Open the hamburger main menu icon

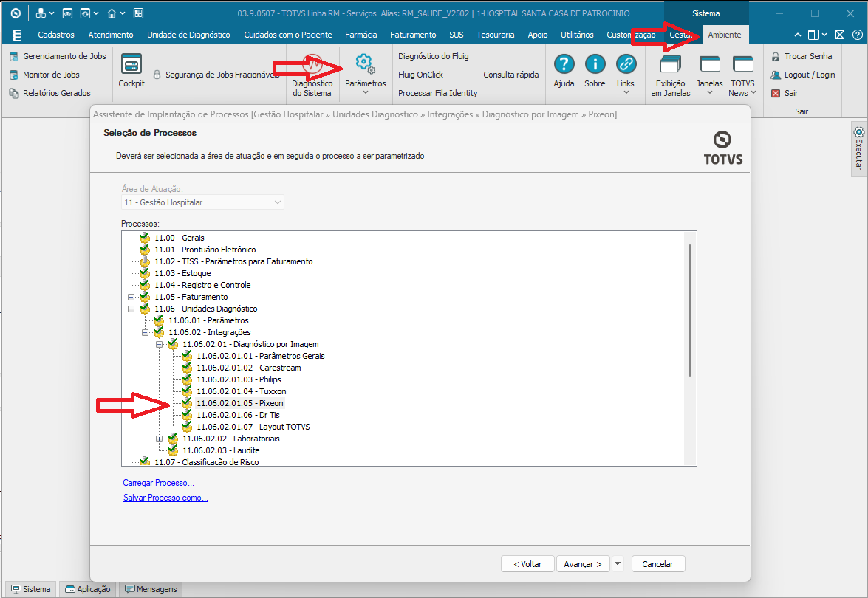click(x=16, y=35)
